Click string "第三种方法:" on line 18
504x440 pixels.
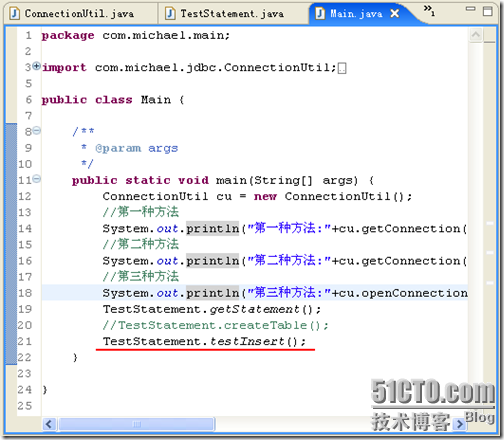289,293
